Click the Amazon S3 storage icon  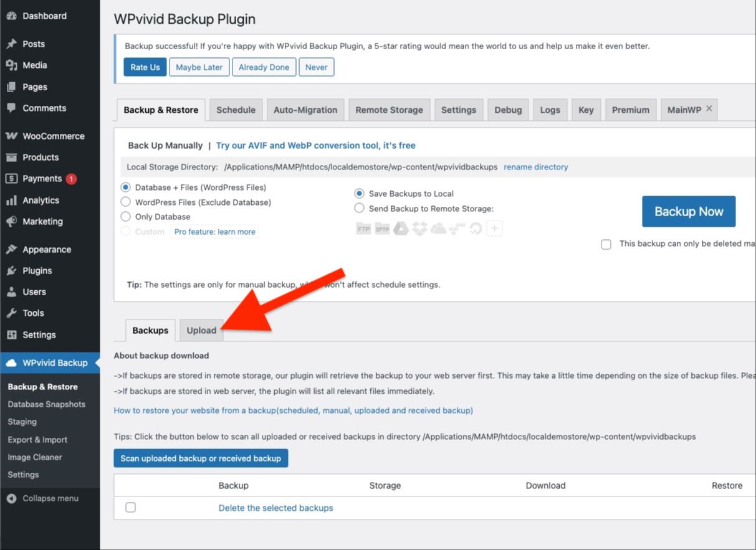point(457,229)
